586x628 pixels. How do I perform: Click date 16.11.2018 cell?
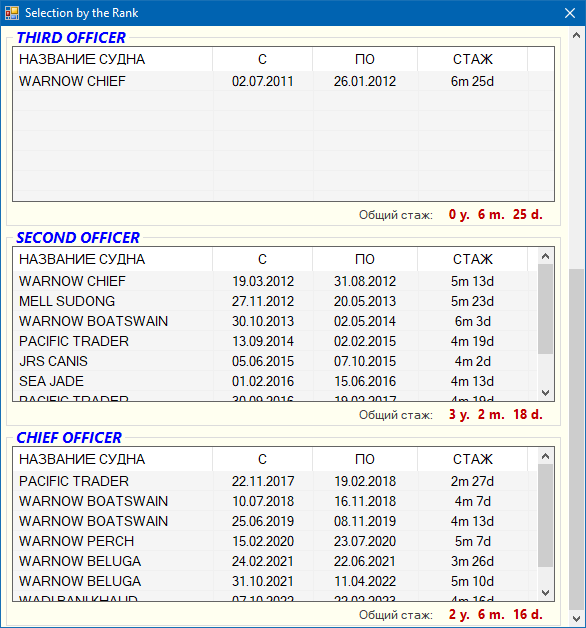(365, 501)
